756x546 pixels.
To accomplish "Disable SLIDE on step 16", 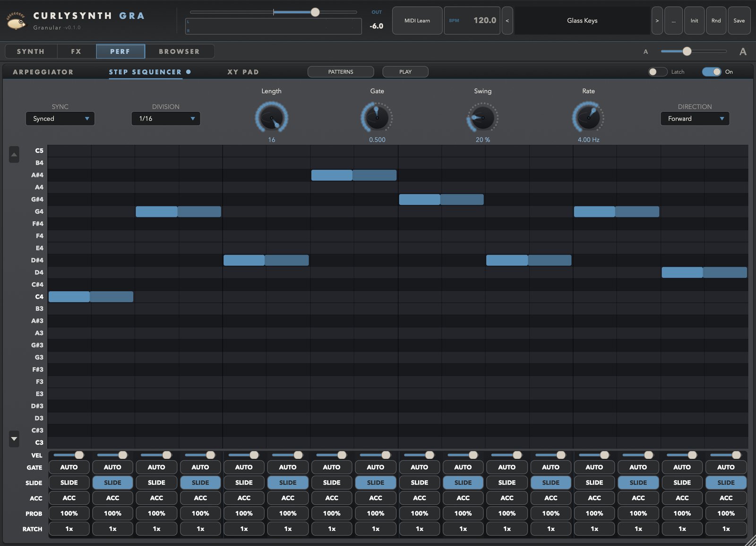I will coord(726,483).
